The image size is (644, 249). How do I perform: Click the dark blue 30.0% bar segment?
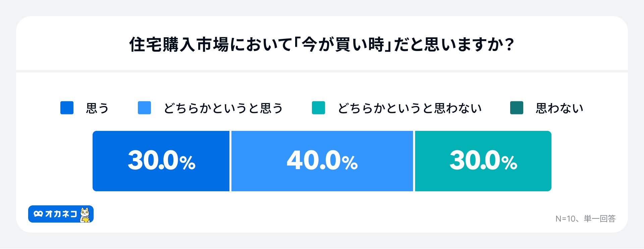coord(161,161)
